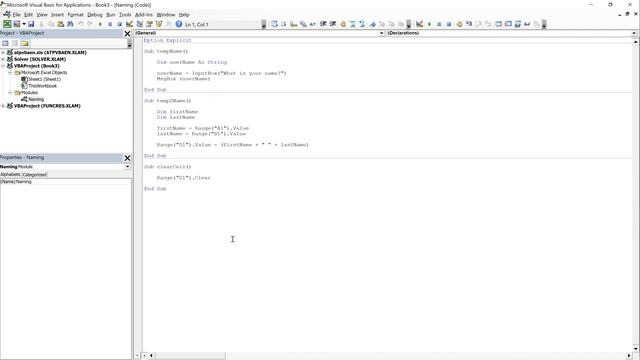Viewport: 640px width, 360px height.
Task: Click View Microsoft Excel icon
Action: click(7, 24)
